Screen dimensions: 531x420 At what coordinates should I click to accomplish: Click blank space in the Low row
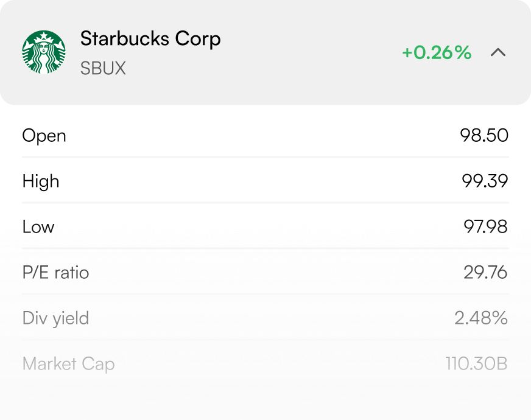256,227
